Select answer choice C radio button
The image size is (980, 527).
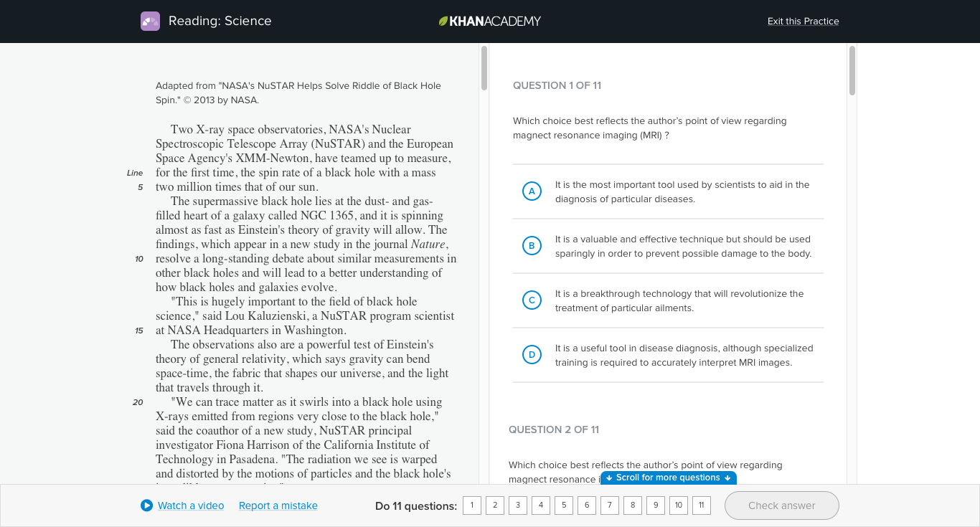[532, 300]
